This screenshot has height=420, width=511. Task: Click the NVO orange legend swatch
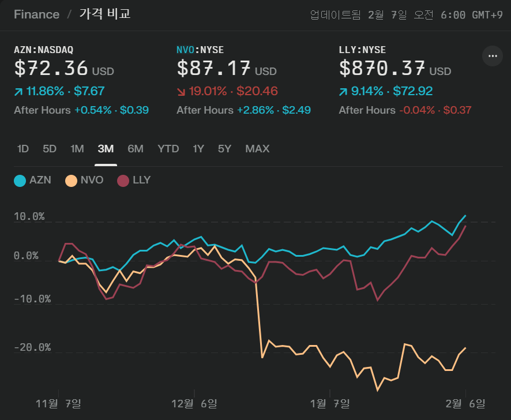coord(71,181)
